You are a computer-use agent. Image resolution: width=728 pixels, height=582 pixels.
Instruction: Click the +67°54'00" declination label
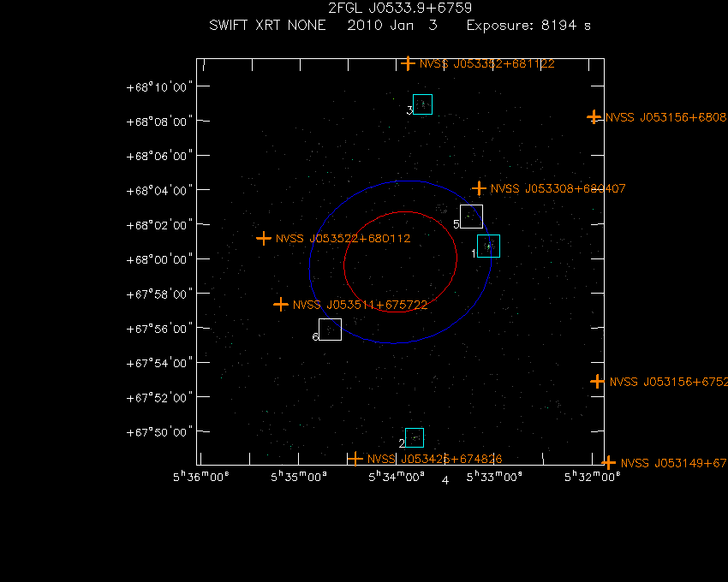[x=159, y=363]
